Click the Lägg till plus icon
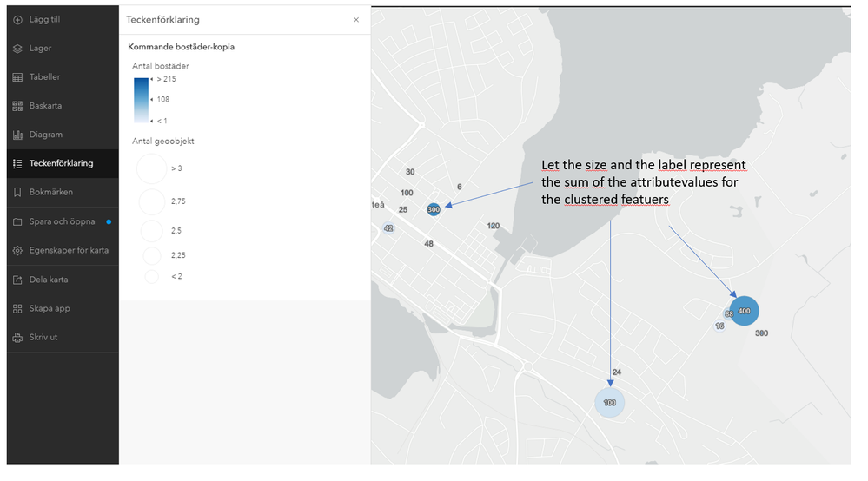The width and height of the screenshot is (868, 481). click(17, 19)
